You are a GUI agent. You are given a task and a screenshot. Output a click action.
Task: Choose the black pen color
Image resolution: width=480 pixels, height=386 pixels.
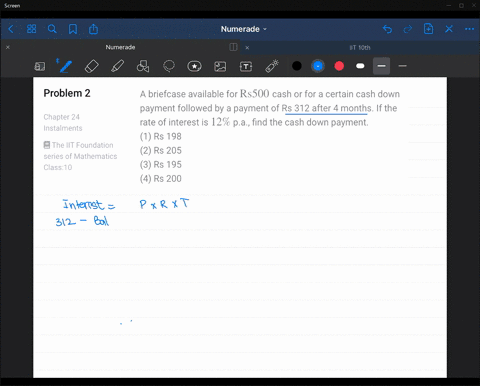[x=297, y=66]
